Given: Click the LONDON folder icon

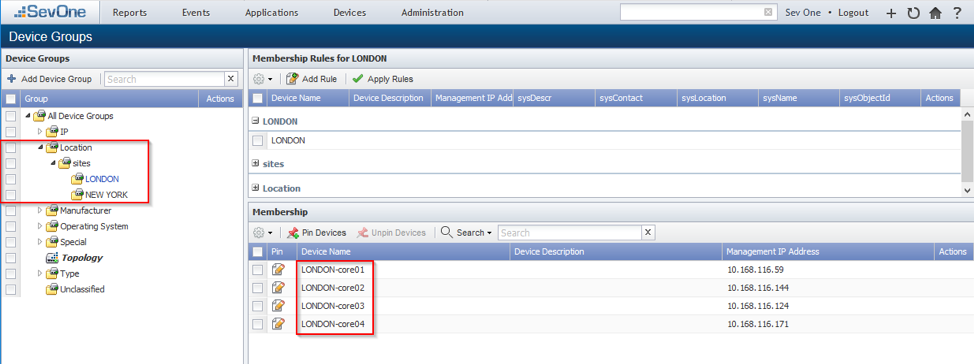Looking at the screenshot, I should 77,179.
